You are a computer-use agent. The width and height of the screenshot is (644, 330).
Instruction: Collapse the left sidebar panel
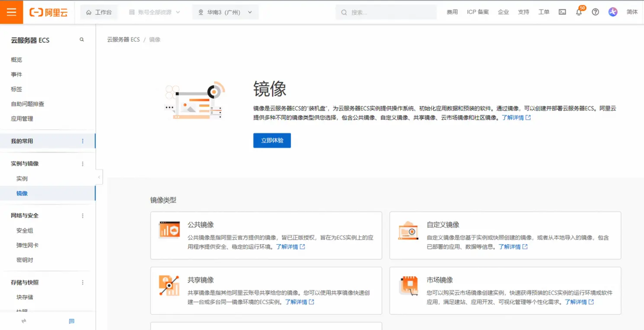pos(99,177)
